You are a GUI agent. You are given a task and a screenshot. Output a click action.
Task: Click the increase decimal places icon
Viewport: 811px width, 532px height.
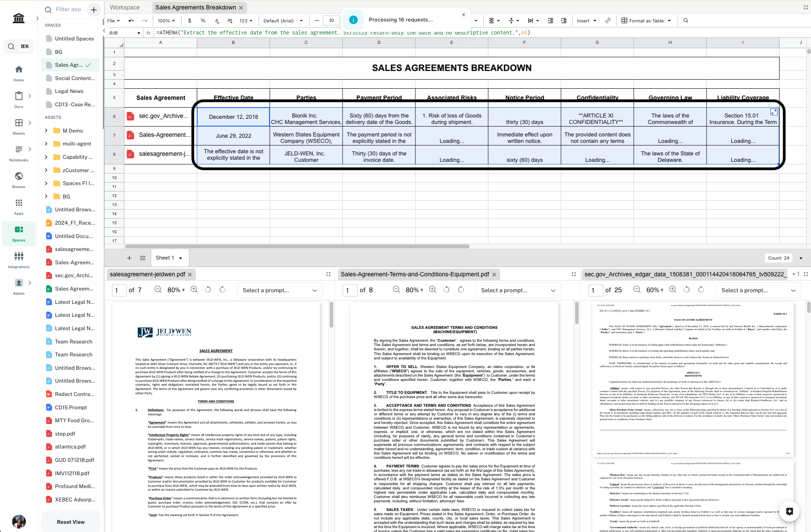(230, 21)
